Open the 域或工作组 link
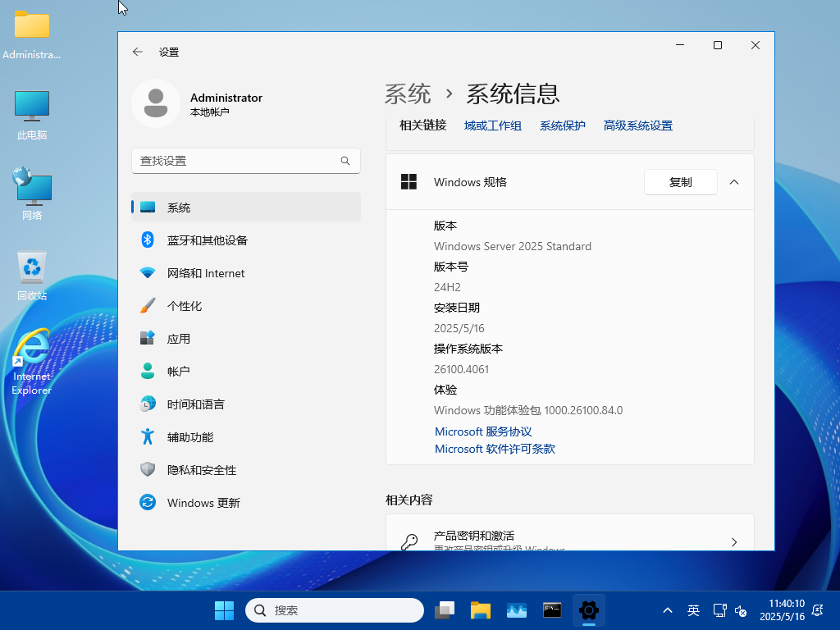The width and height of the screenshot is (840, 630). tap(493, 126)
